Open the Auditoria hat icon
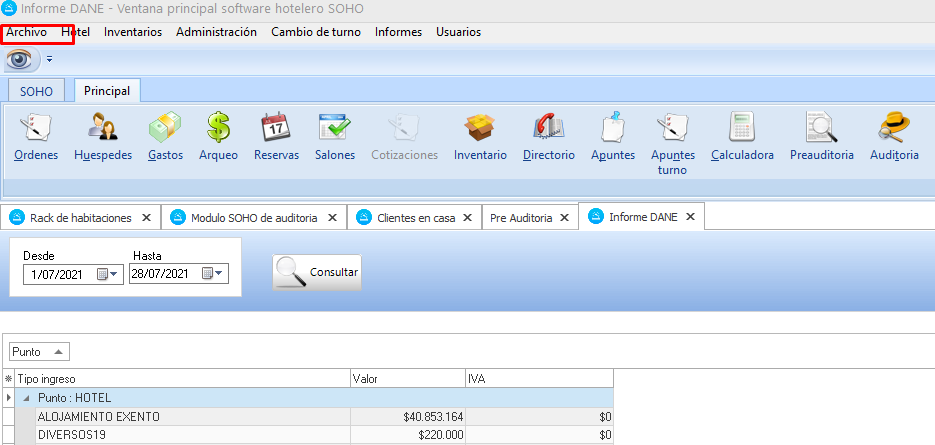Viewport: 935px width, 445px height. click(x=894, y=128)
